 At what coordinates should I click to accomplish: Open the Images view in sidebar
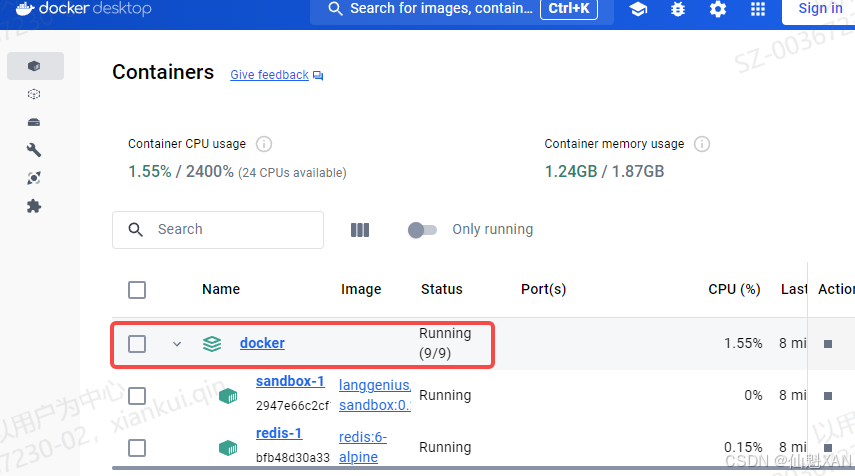(x=34, y=94)
